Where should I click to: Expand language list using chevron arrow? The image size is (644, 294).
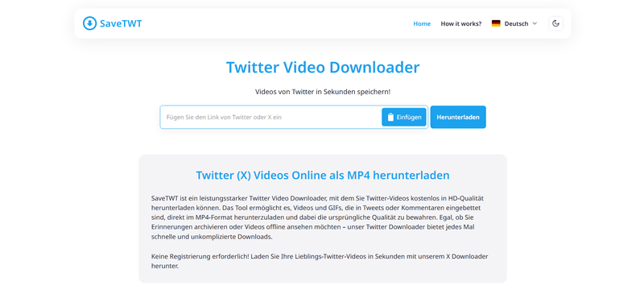[535, 23]
